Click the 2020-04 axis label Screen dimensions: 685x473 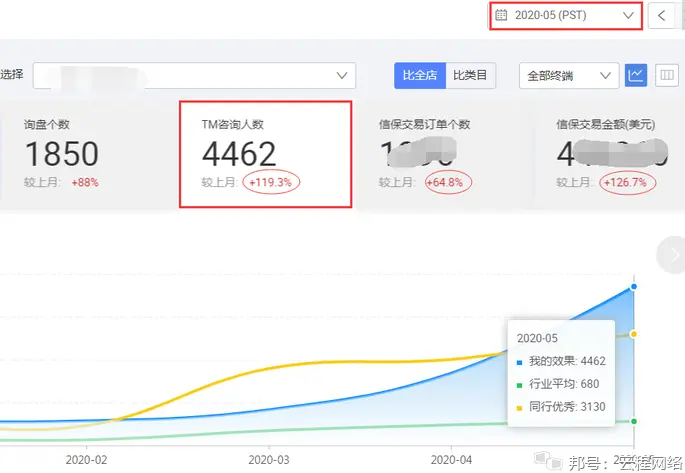point(451,460)
